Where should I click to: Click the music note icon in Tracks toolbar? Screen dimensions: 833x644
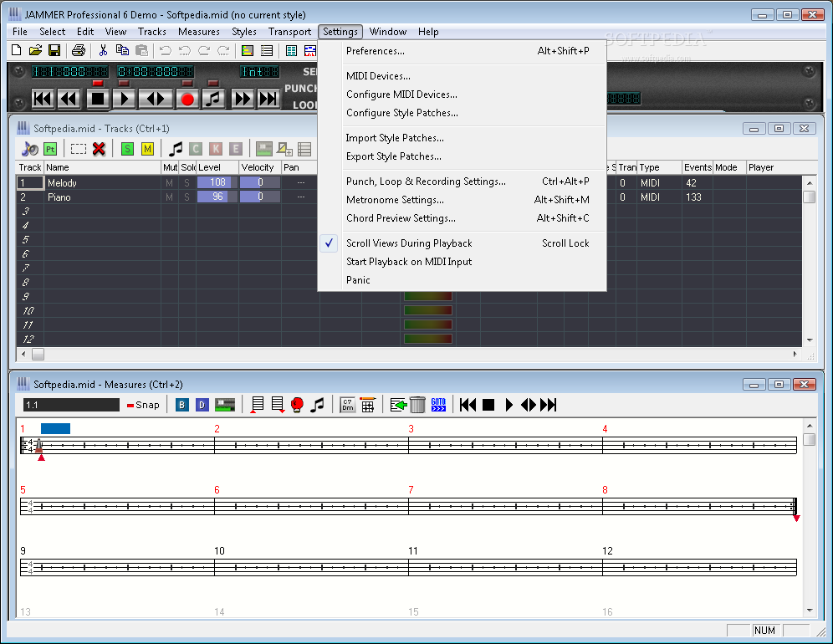tap(176, 150)
